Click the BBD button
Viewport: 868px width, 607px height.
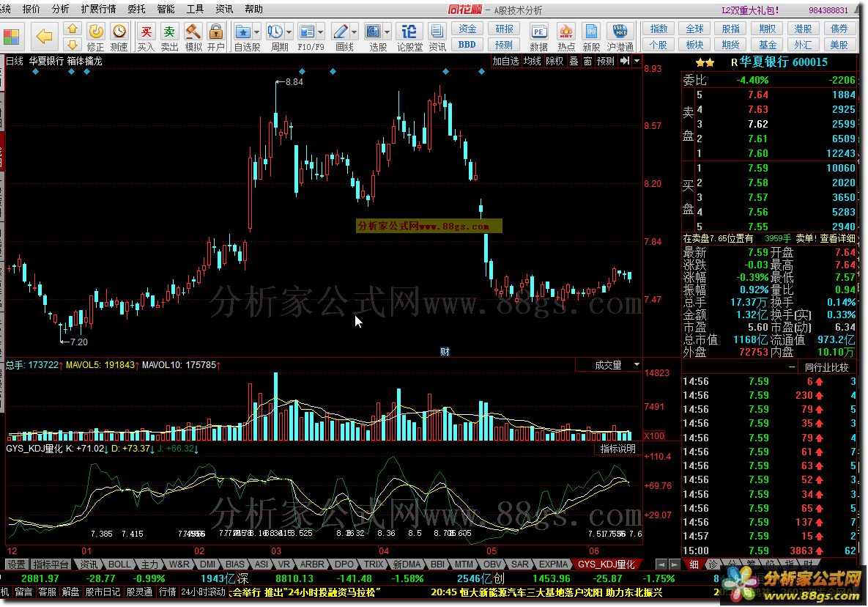[x=467, y=45]
